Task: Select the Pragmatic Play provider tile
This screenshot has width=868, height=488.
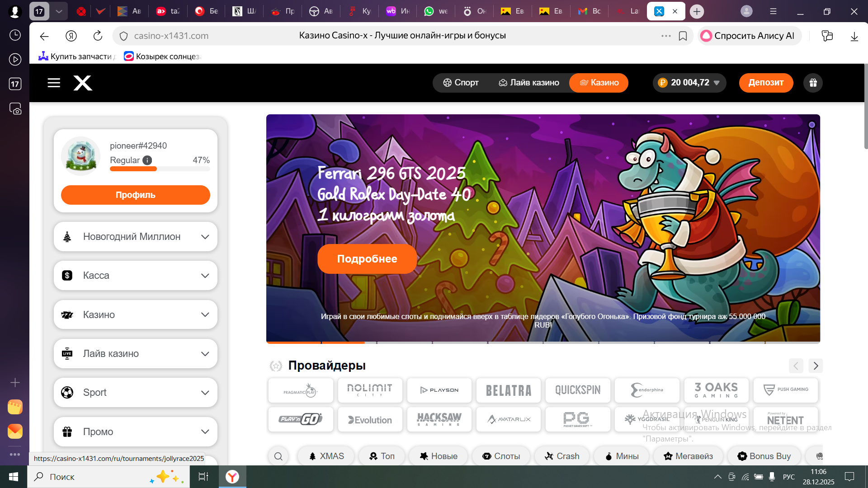Action: tap(301, 390)
